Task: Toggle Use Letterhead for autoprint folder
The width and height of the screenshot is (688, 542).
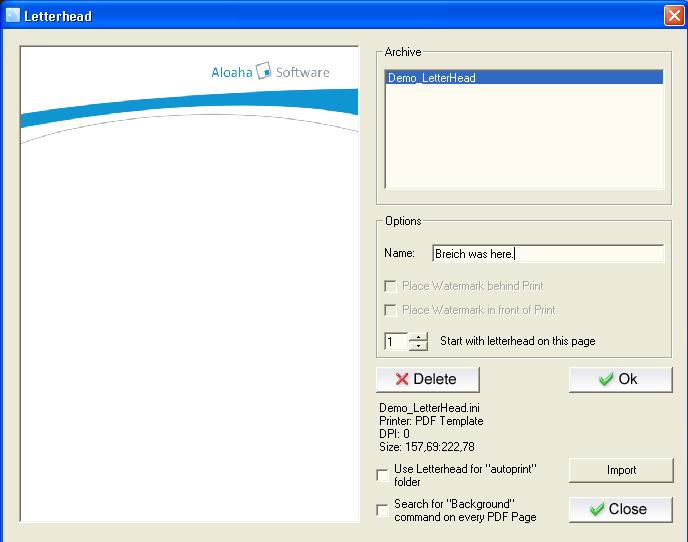Action: (x=383, y=475)
